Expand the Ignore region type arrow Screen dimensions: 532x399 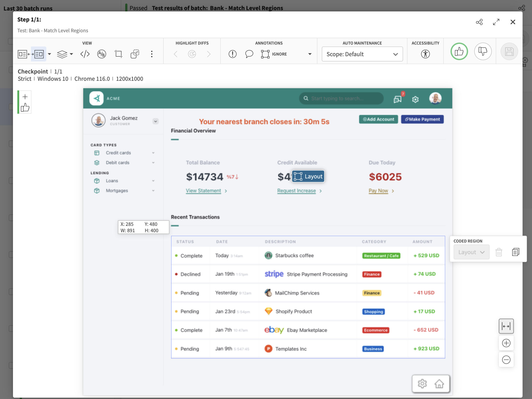[310, 54]
